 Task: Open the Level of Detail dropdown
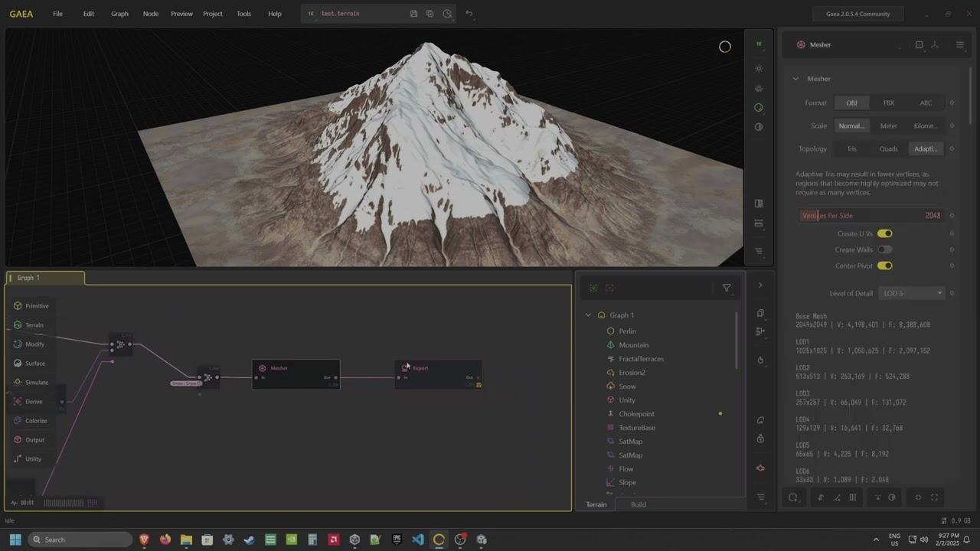tap(913, 293)
